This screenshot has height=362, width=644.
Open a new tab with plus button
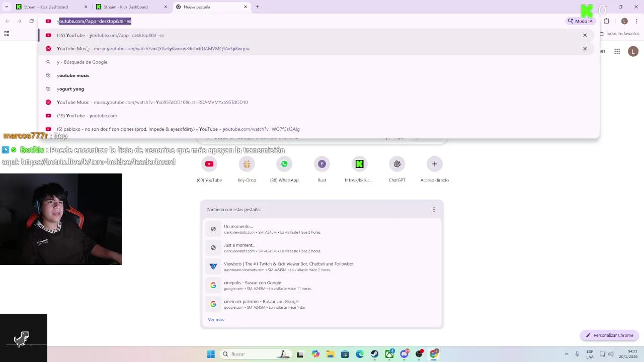(x=258, y=7)
